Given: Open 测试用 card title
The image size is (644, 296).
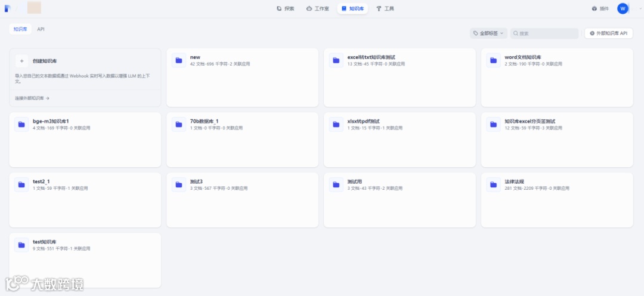Looking at the screenshot, I should click(x=354, y=181).
